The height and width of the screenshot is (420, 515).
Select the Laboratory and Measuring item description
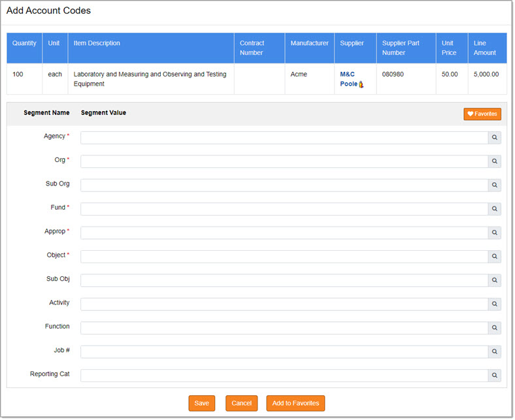(150, 79)
